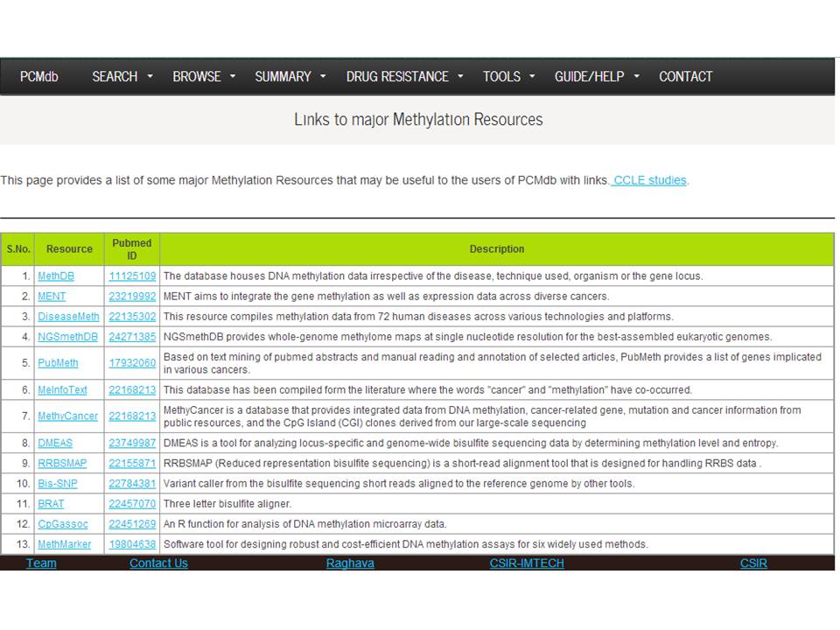Follow the CCLE studies link
840x630 pixels.
click(649, 180)
